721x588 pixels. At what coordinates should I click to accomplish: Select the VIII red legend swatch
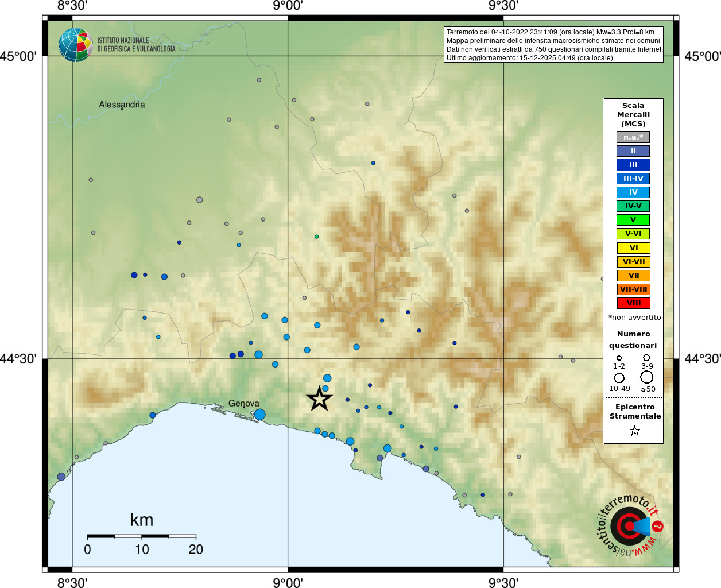tap(633, 303)
